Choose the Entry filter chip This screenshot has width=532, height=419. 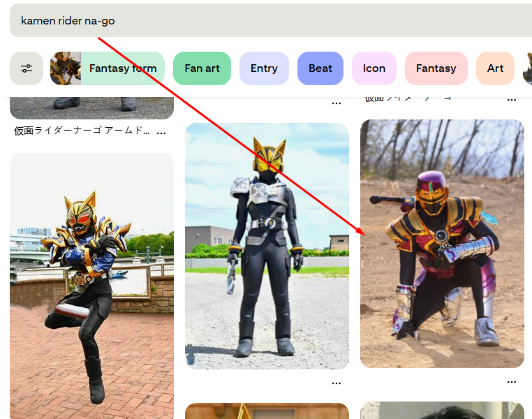tap(264, 68)
